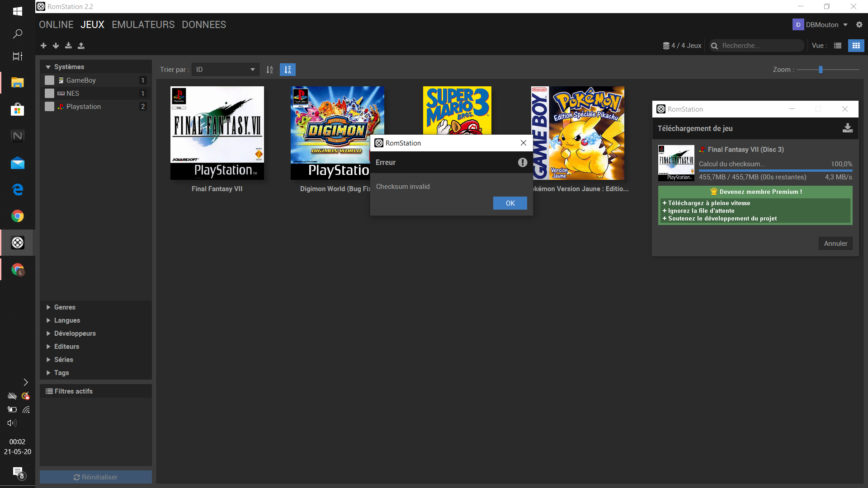
Task: Click Devenez membre Premium banner
Action: [755, 206]
